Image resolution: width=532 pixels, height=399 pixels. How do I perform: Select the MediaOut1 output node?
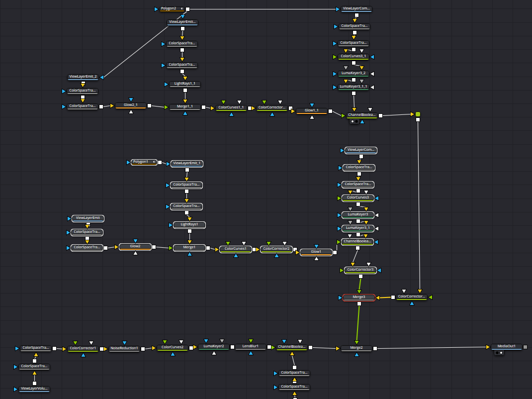tap(506, 347)
